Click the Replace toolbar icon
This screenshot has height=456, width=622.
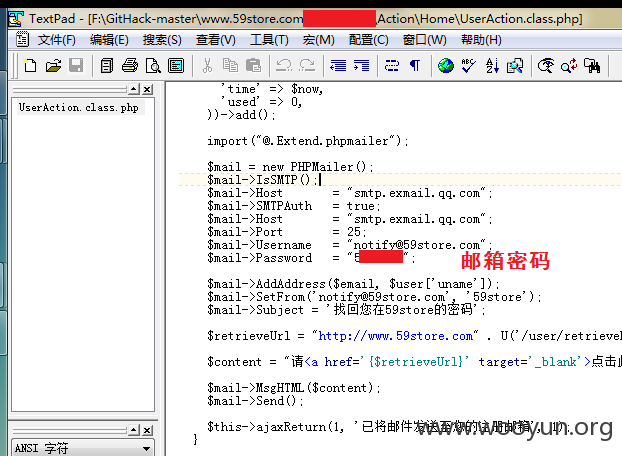pos(569,65)
